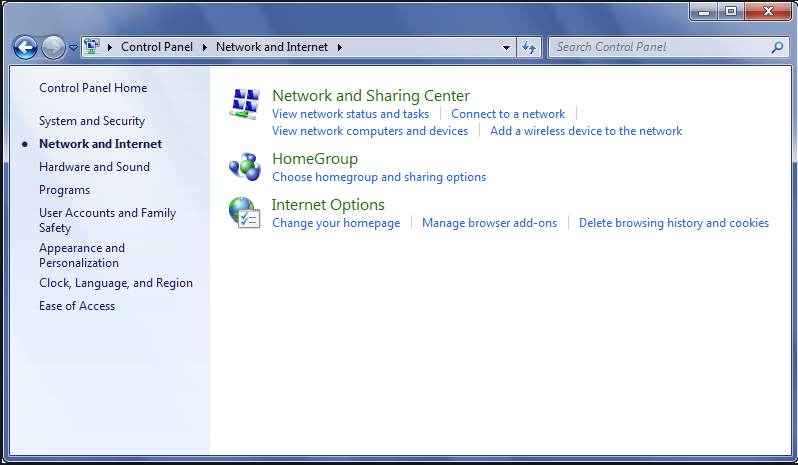Open the HomeGroup heading link
798x465 pixels.
click(315, 159)
